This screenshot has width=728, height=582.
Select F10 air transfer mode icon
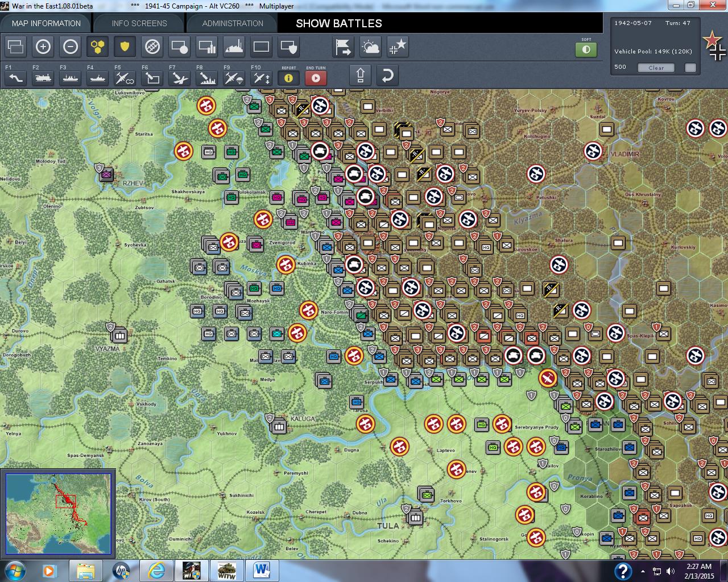click(261, 78)
